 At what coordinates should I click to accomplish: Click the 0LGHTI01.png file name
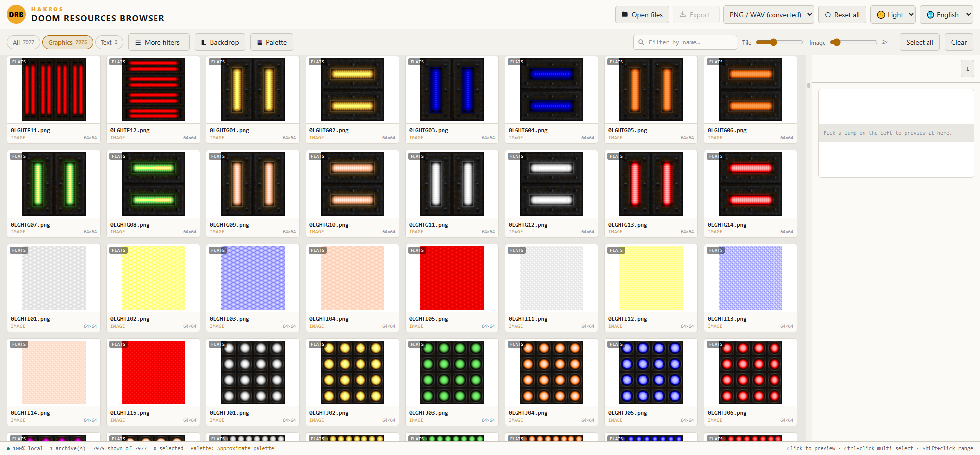pyautogui.click(x=30, y=319)
